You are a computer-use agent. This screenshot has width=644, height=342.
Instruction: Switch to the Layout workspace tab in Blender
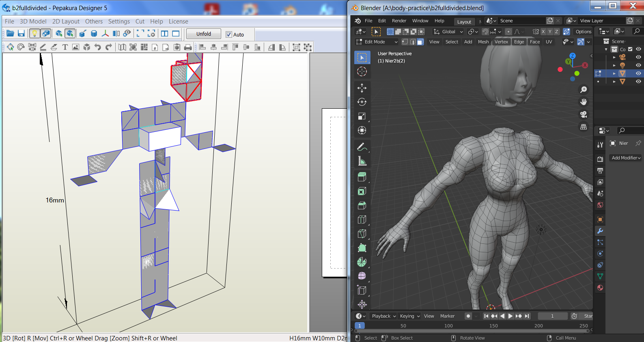(464, 22)
